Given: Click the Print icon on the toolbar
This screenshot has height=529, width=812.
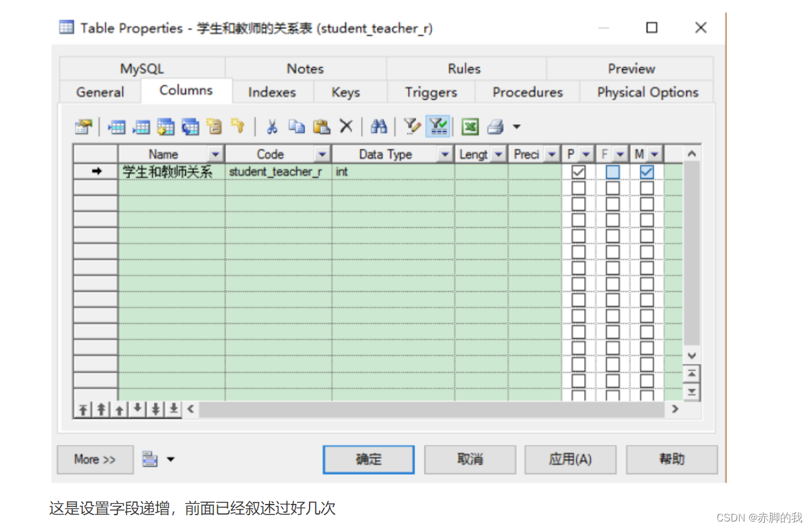Looking at the screenshot, I should pyautogui.click(x=495, y=126).
